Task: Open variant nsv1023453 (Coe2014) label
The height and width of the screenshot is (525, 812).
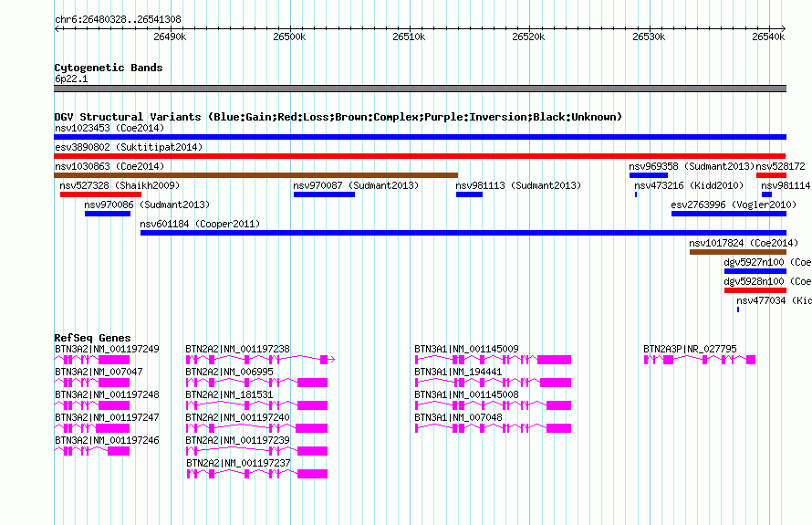Action: [x=109, y=128]
